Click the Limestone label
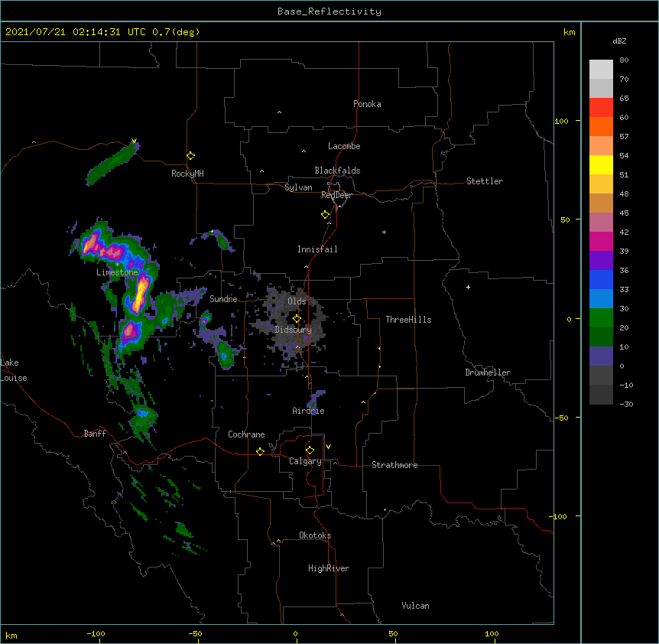The image size is (659, 644). pos(117,272)
